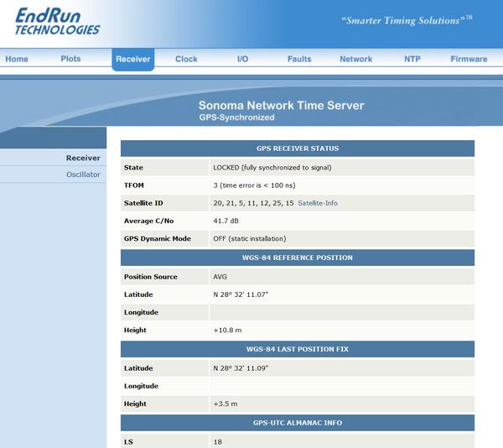Open the Firmware tab

(469, 59)
